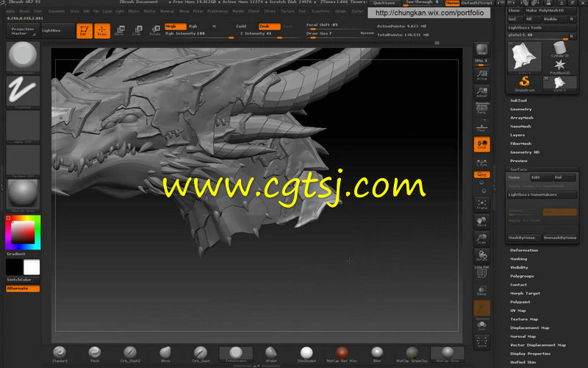The height and width of the screenshot is (368, 588).
Task: Expand the Masking section
Action: tap(518, 259)
